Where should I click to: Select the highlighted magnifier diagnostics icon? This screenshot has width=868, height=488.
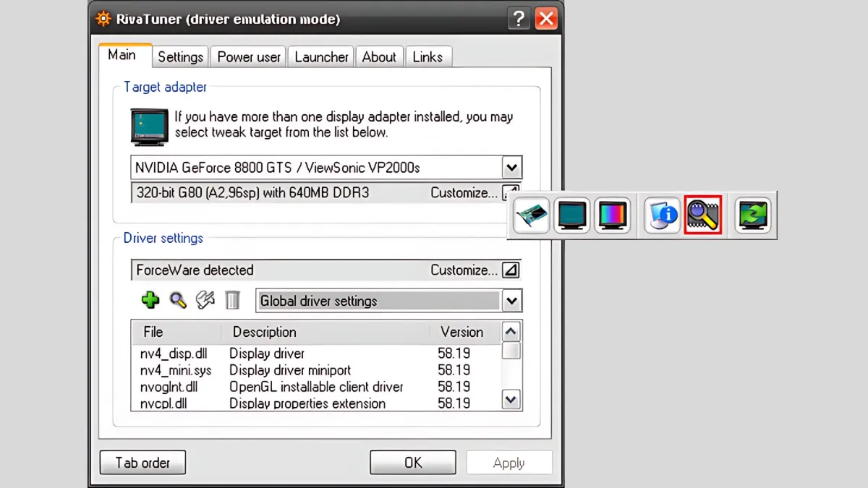pyautogui.click(x=702, y=215)
